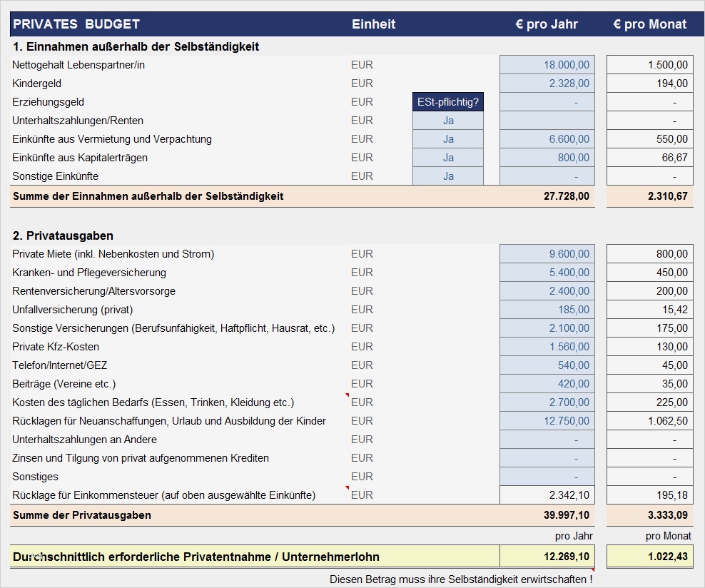The width and height of the screenshot is (705, 588).
Task: Select the Private Miete cell showing 9.600,00
Action: click(x=547, y=253)
